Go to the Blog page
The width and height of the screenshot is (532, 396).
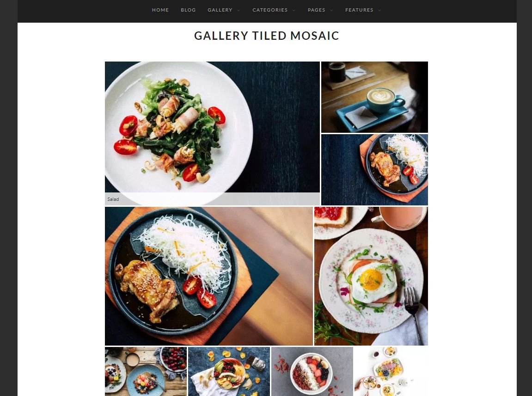click(188, 10)
